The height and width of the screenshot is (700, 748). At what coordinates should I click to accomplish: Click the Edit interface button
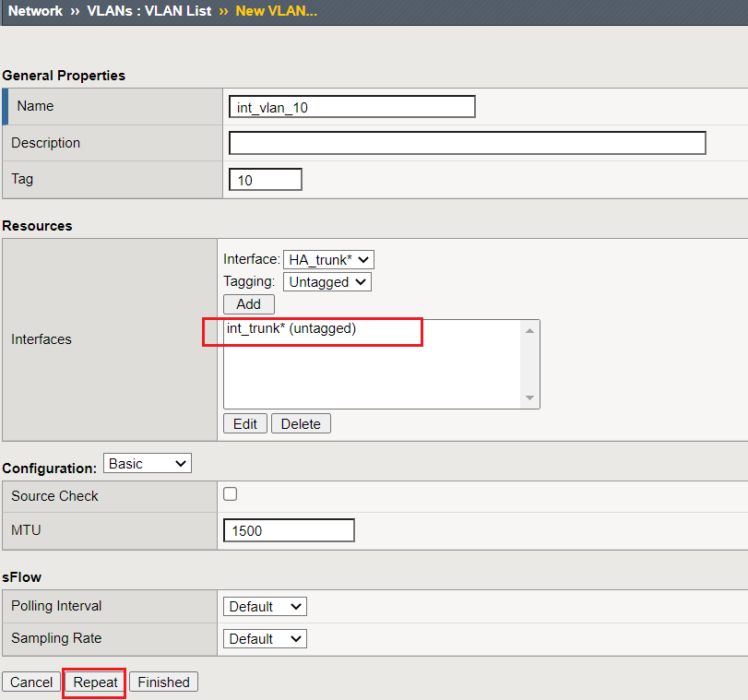(245, 423)
